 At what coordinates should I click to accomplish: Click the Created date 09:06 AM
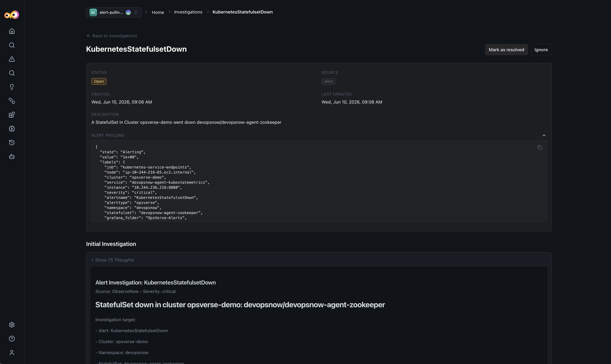122,102
